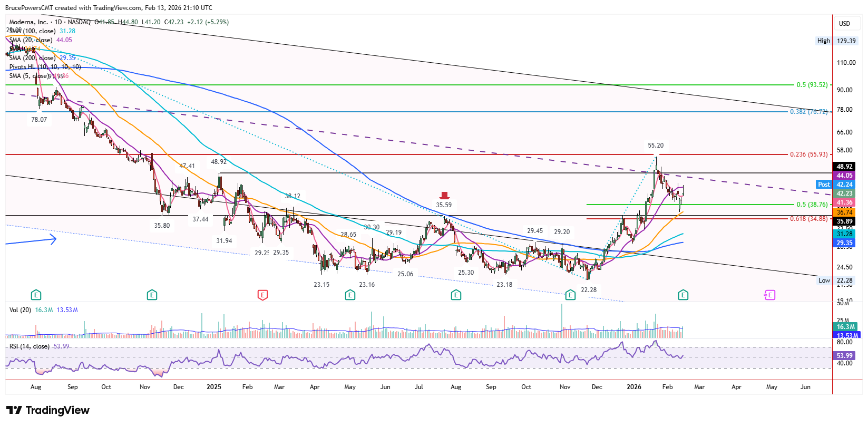Click the pink 41.36 price axis label
This screenshot has width=868, height=426.
[844, 202]
